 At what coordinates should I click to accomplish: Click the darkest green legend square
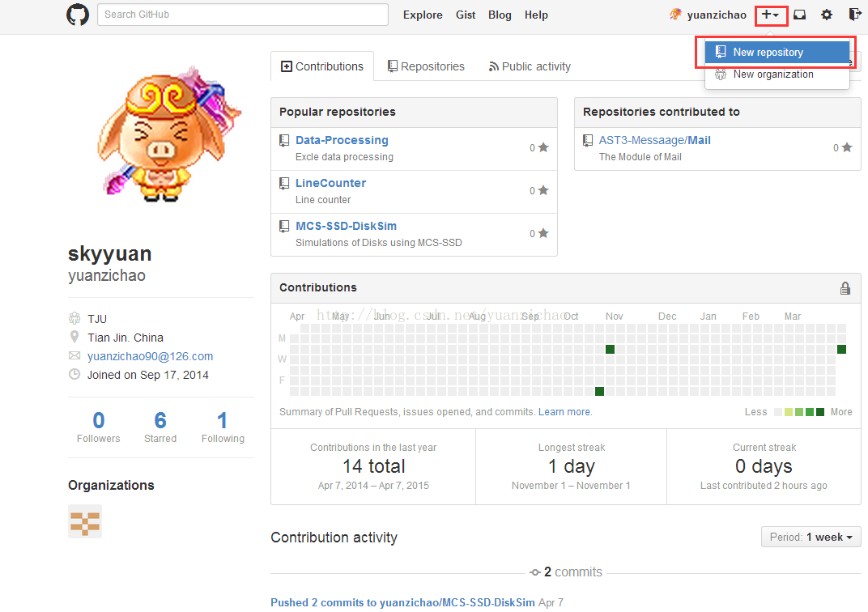click(x=820, y=412)
